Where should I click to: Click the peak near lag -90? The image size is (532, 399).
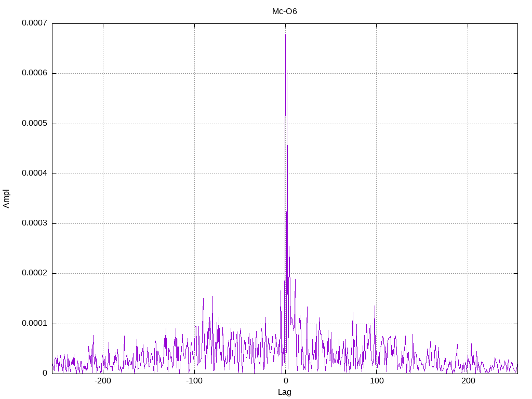click(203, 299)
